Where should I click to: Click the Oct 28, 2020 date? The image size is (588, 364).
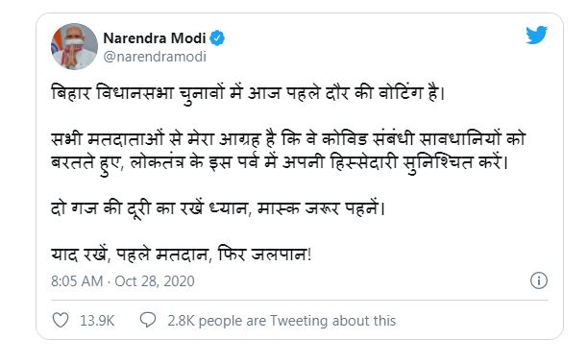coord(155,281)
